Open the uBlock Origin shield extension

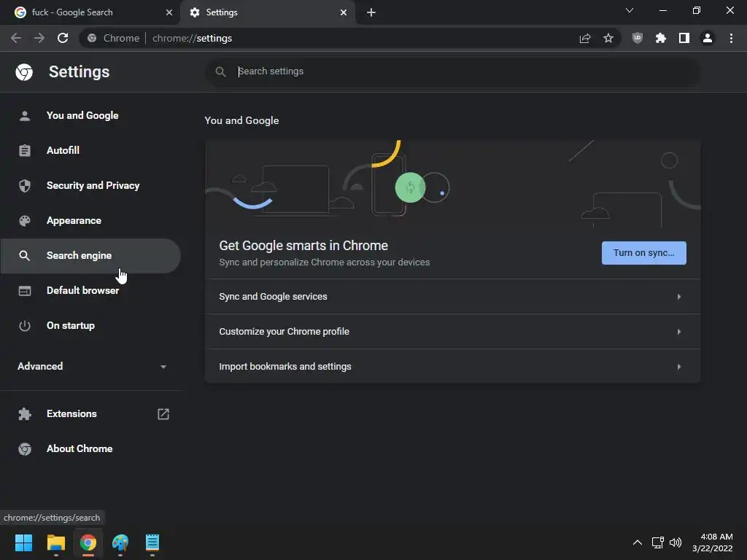point(637,38)
